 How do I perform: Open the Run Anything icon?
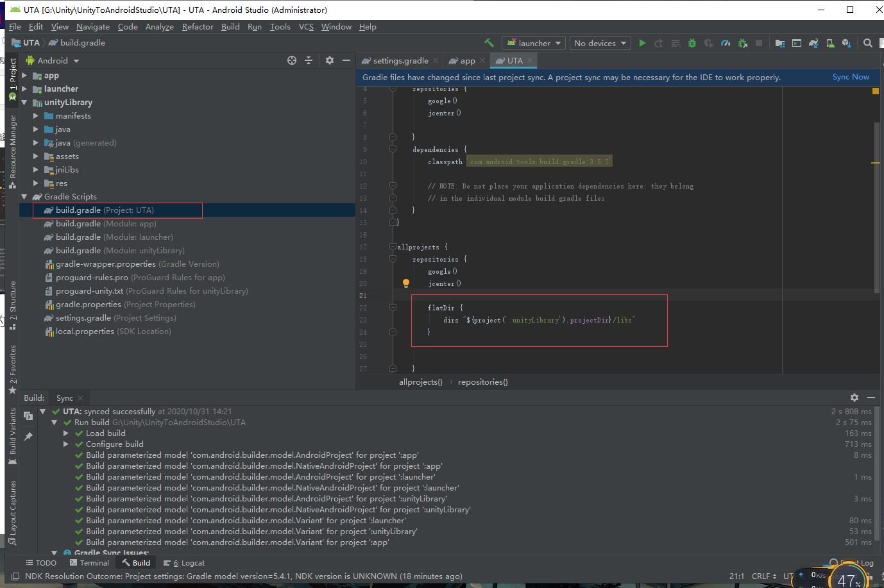point(797,43)
